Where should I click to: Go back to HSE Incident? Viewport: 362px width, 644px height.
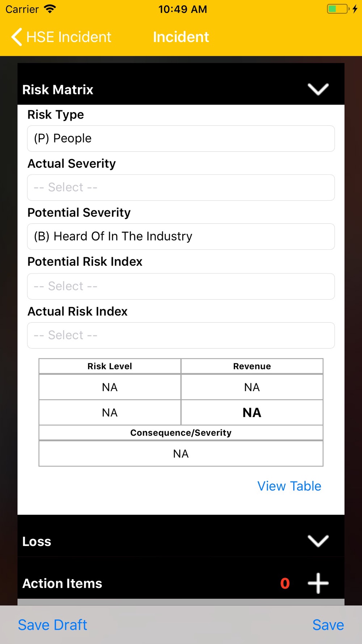[61, 37]
